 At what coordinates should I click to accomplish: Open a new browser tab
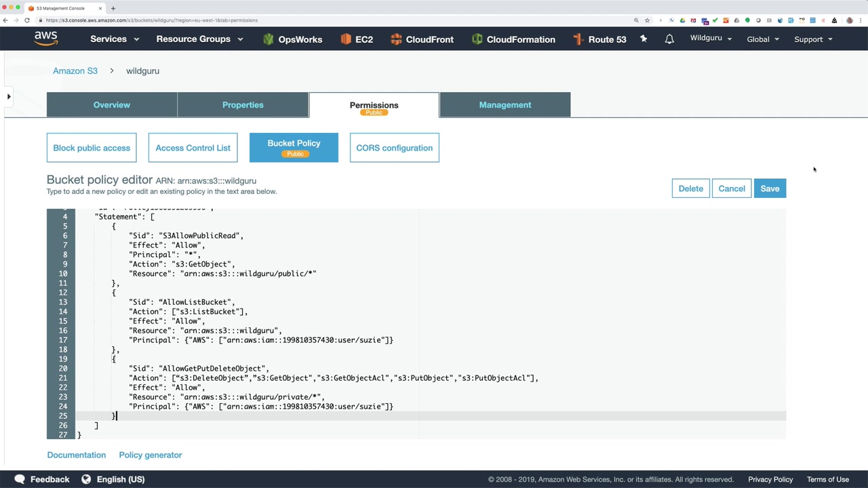point(113,8)
